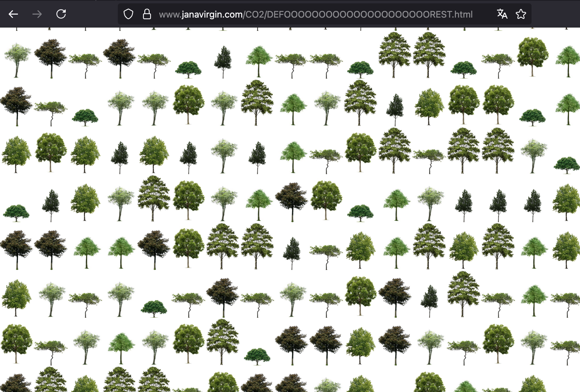580x392 pixels.
Task: Reload the current page
Action: point(61,14)
